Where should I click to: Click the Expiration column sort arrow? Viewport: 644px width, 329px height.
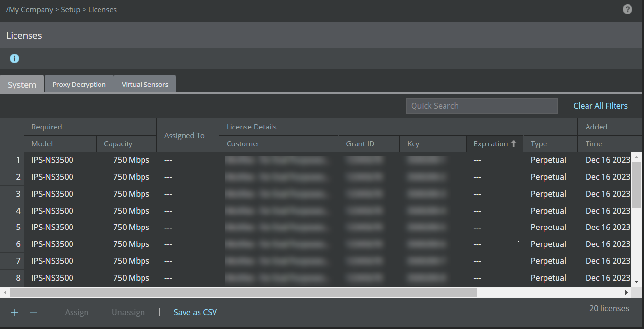(514, 143)
